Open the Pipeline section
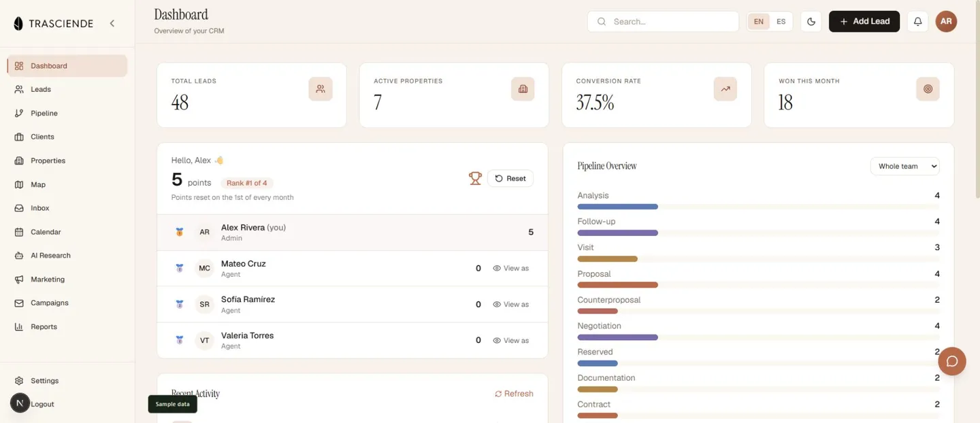 (x=67, y=114)
